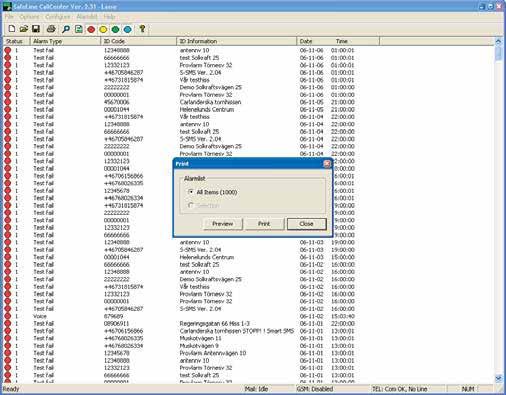Click the red circle filter icon in toolbar
506x395 pixels.
[91, 30]
